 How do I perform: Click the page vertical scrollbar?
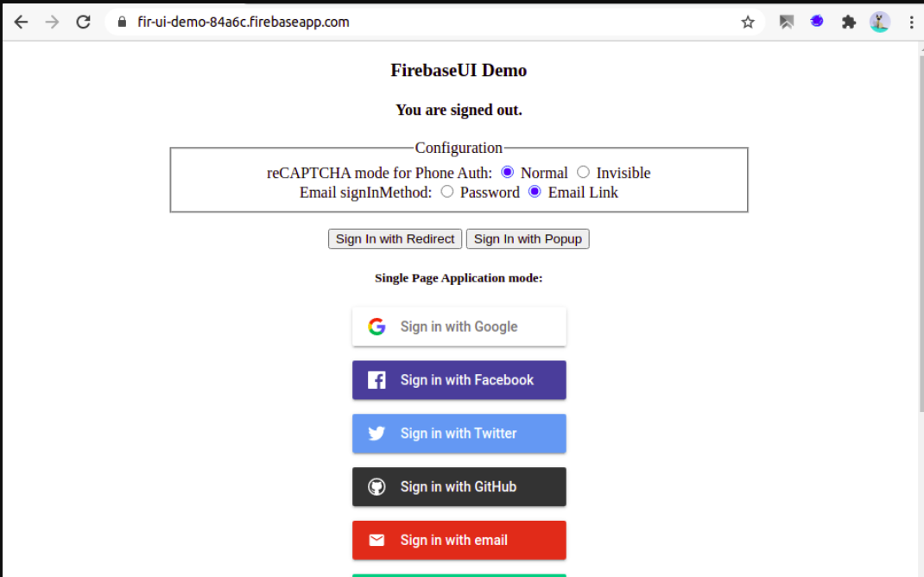click(921, 230)
